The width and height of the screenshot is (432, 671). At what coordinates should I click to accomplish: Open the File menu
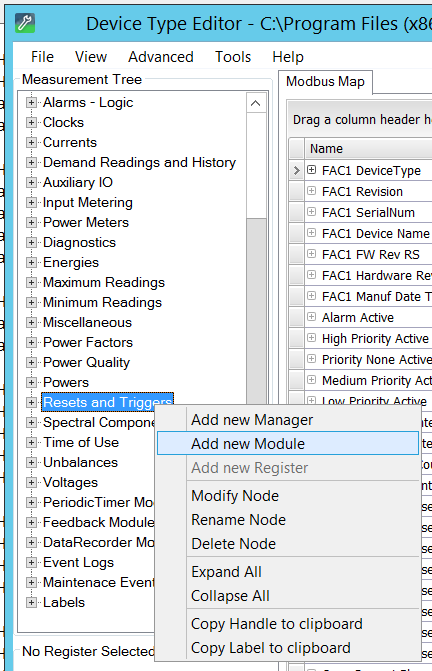[42, 57]
